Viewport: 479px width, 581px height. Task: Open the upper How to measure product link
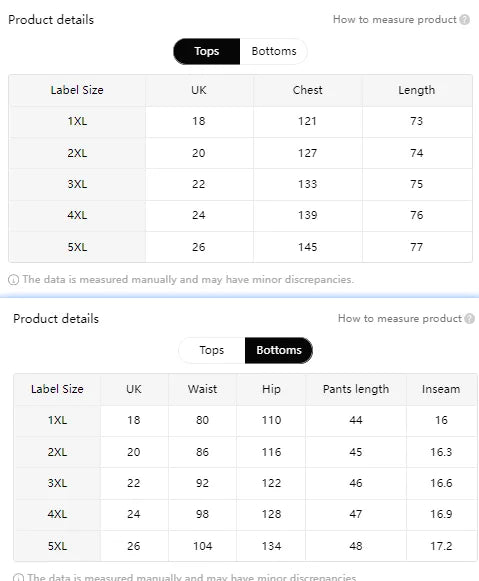(x=395, y=20)
